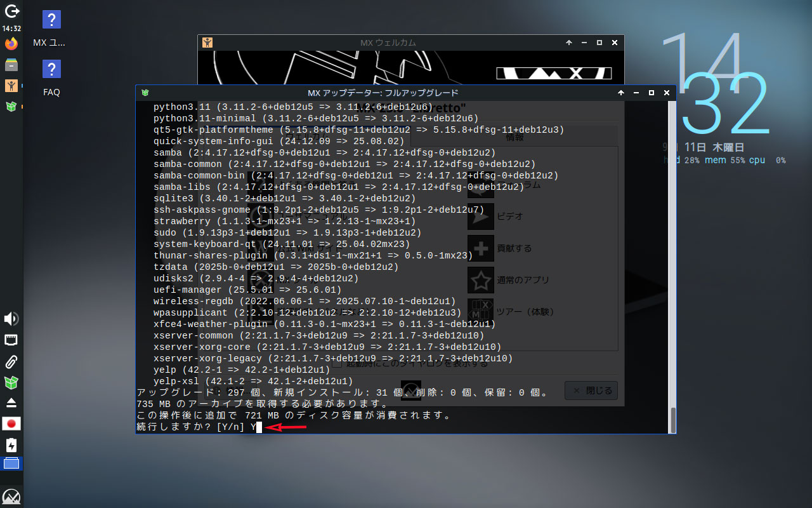The width and height of the screenshot is (812, 508).
Task: Click the eject removable media icon
Action: coord(11,403)
